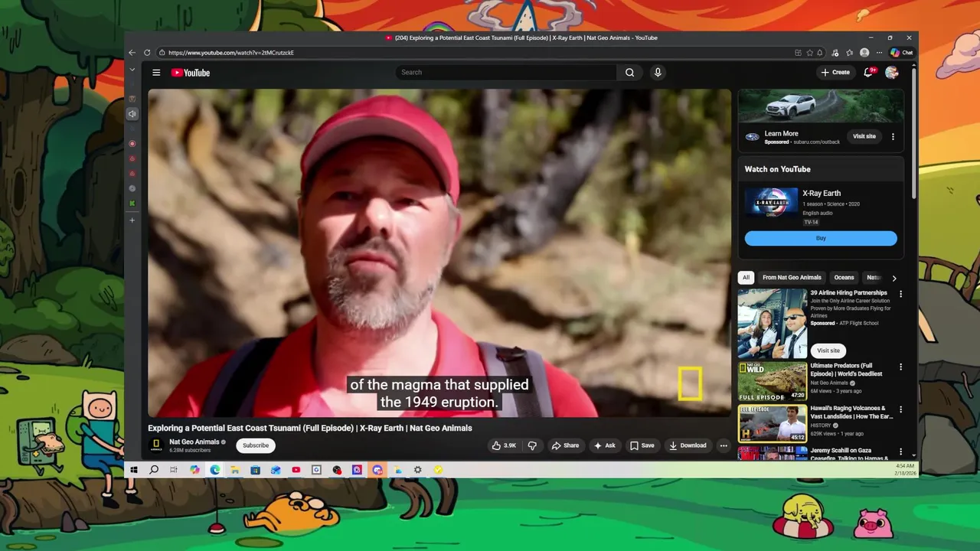980x551 pixels.
Task: Open the Windows Start menu
Action: point(134,470)
